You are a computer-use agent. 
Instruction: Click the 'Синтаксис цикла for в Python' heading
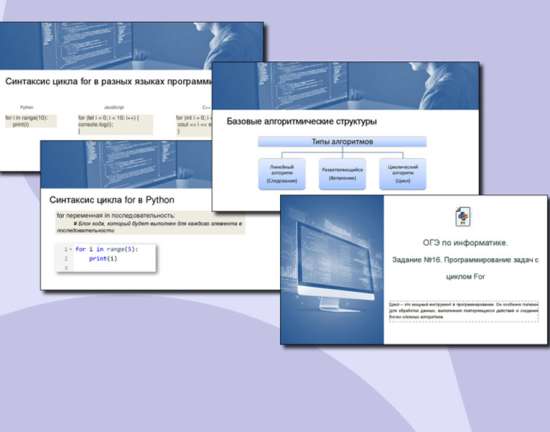(112, 200)
